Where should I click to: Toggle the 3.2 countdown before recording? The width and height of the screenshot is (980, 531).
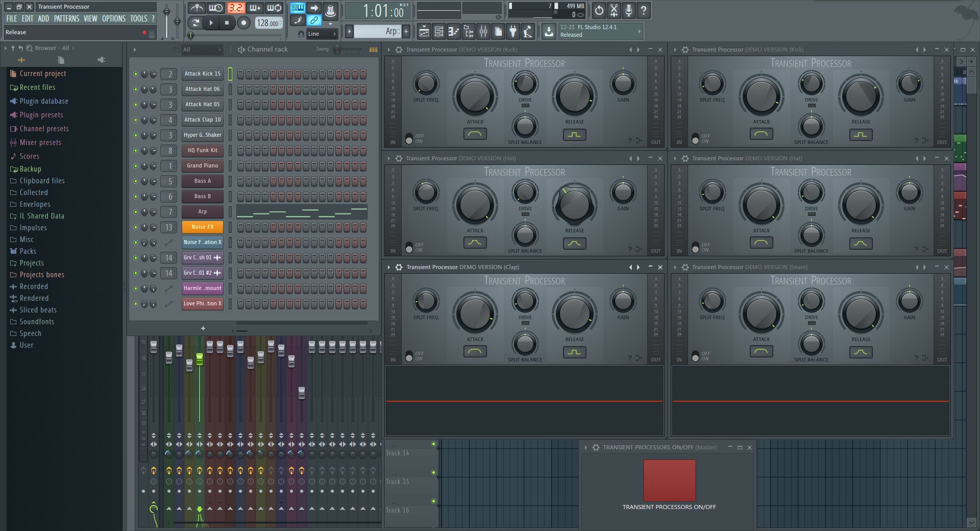pyautogui.click(x=235, y=8)
